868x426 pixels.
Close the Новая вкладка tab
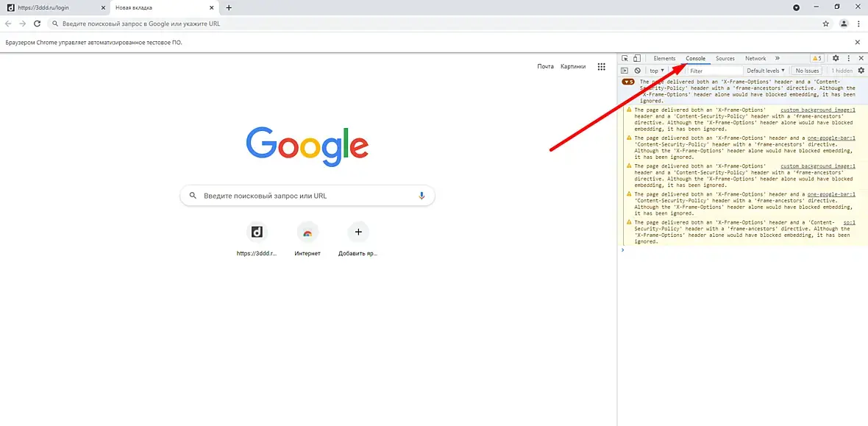211,8
